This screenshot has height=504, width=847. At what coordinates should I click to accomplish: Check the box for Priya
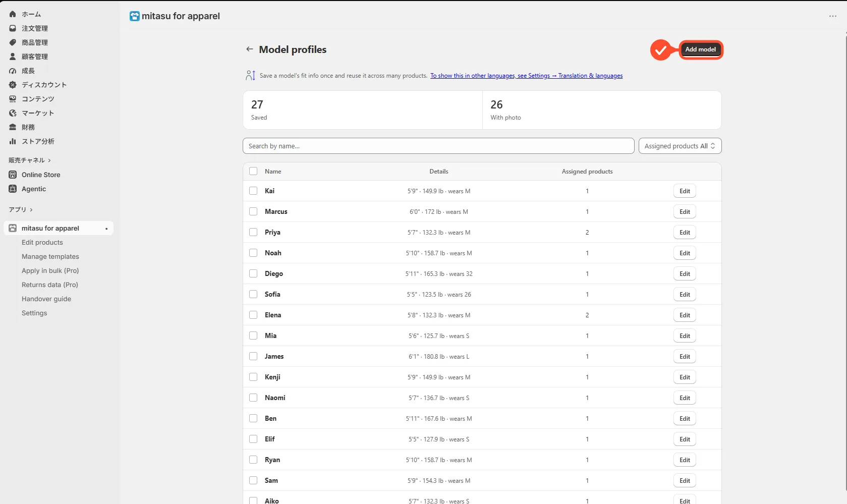[x=253, y=232]
